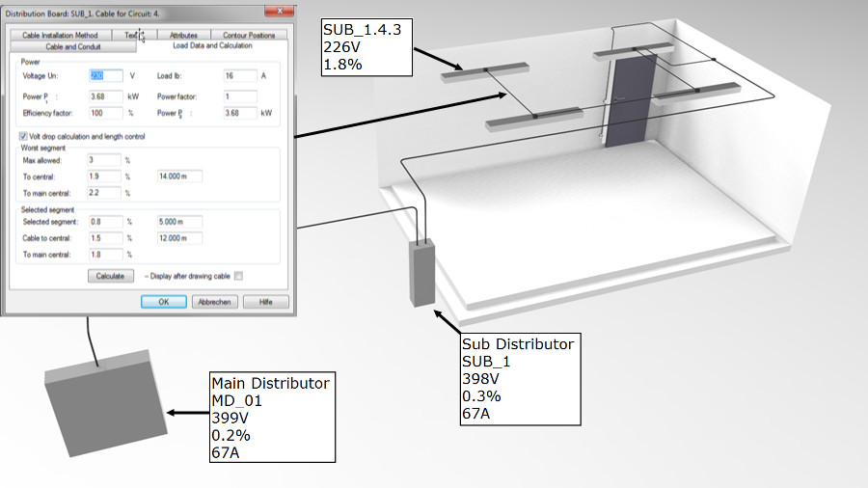Screen dimensions: 868x488
Task: Enable Display after drawing cable checkbox
Action: (x=239, y=276)
